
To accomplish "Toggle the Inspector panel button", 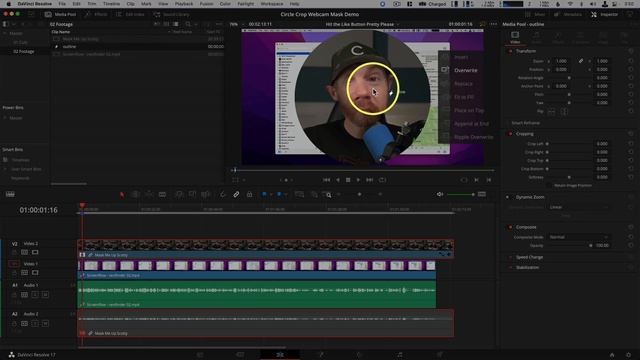I will [604, 14].
